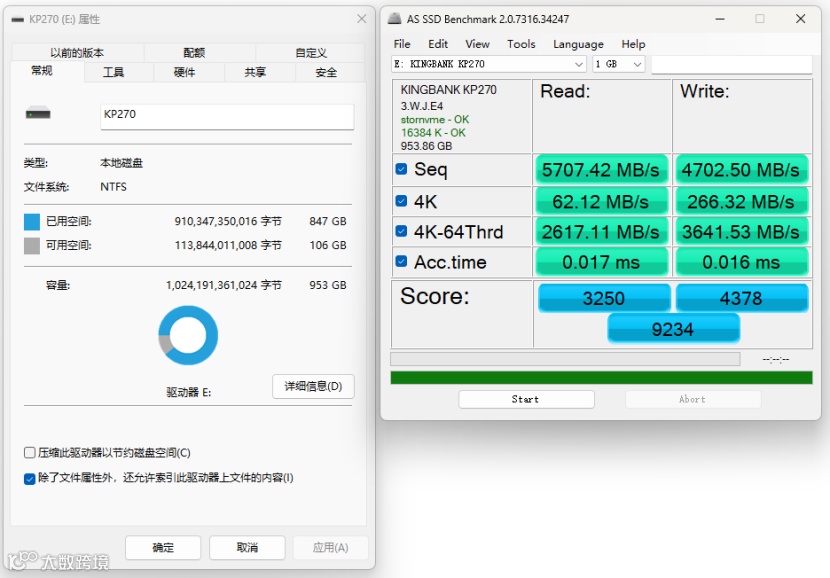Close the AS SSD Benchmark window

(x=800, y=19)
